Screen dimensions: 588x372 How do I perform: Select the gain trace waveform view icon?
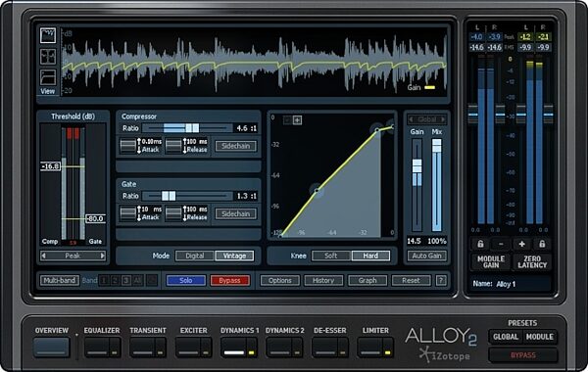[x=48, y=35]
